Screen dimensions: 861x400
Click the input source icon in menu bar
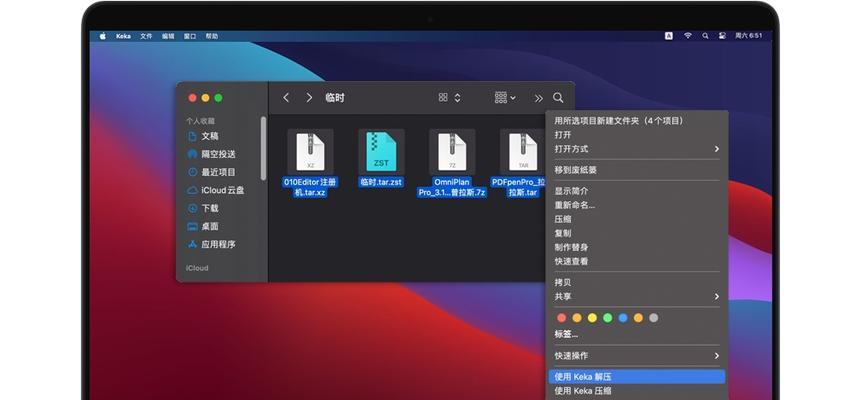coord(669,36)
